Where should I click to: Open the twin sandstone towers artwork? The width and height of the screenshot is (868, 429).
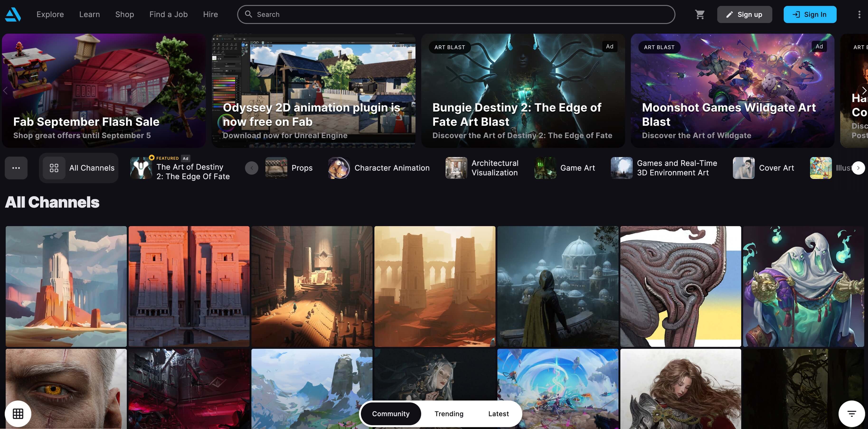[435, 286]
